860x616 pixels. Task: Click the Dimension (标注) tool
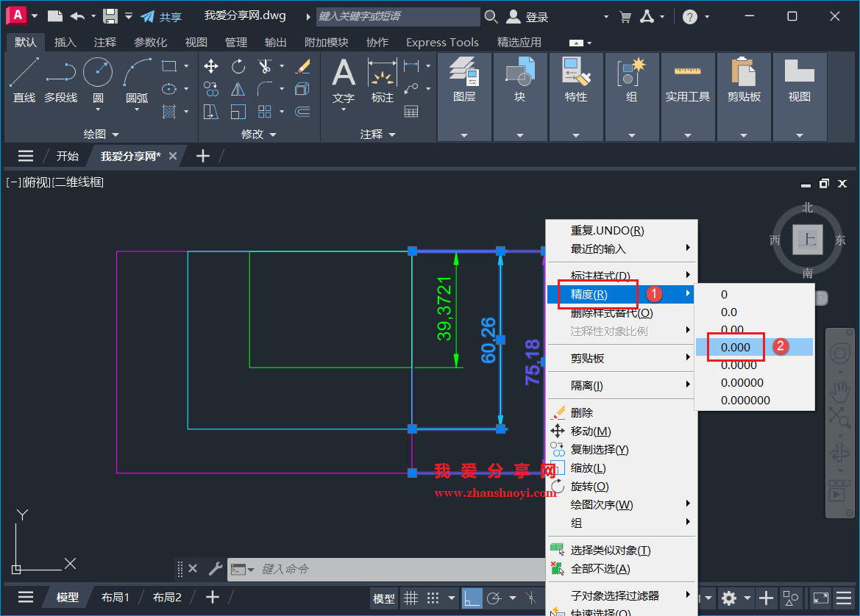[383, 81]
